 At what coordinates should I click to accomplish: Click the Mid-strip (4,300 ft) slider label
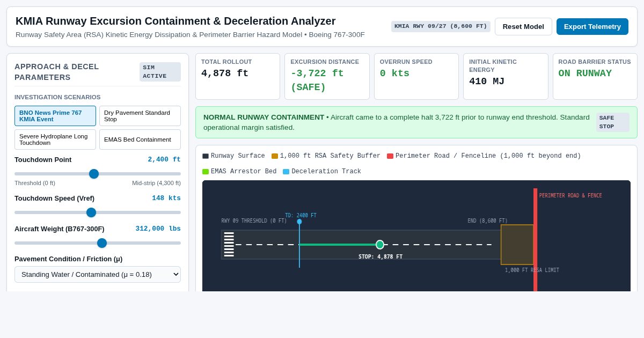pos(156,183)
